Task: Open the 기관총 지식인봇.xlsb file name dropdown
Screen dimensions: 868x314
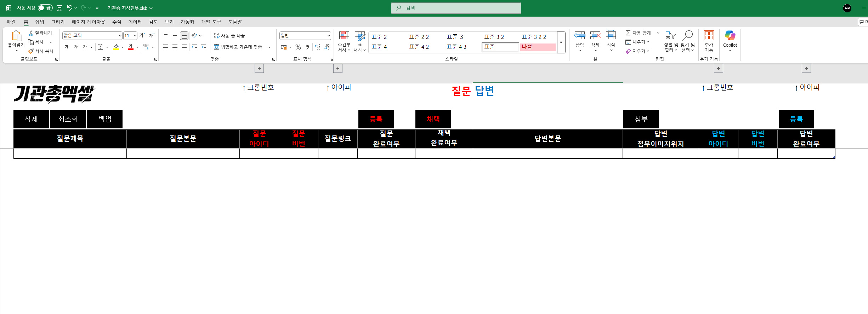Action: pyautogui.click(x=130, y=8)
